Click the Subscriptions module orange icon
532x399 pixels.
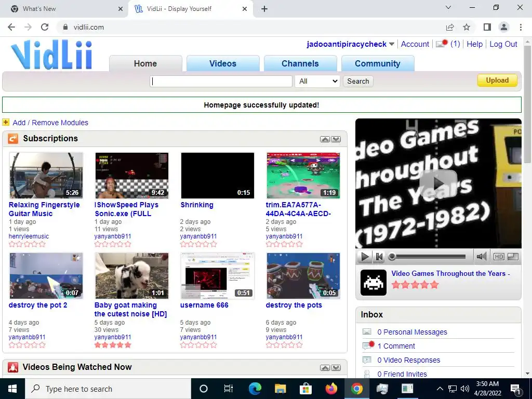point(13,138)
